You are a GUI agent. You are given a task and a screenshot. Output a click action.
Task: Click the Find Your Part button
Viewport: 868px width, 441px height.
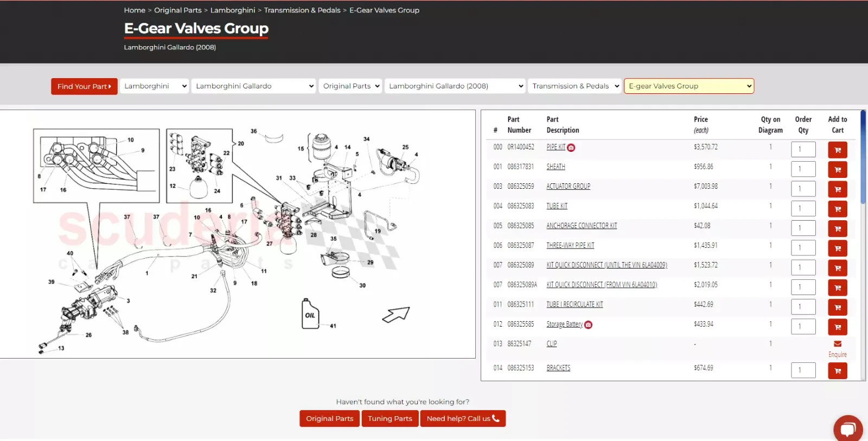pos(84,86)
